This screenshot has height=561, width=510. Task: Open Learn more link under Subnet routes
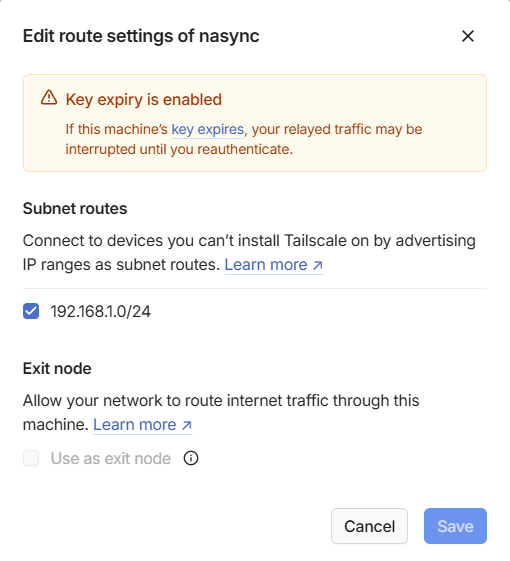coord(274,265)
